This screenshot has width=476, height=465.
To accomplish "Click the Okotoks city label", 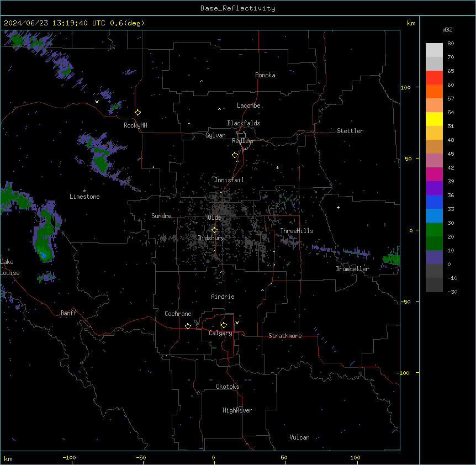I will pos(228,387).
